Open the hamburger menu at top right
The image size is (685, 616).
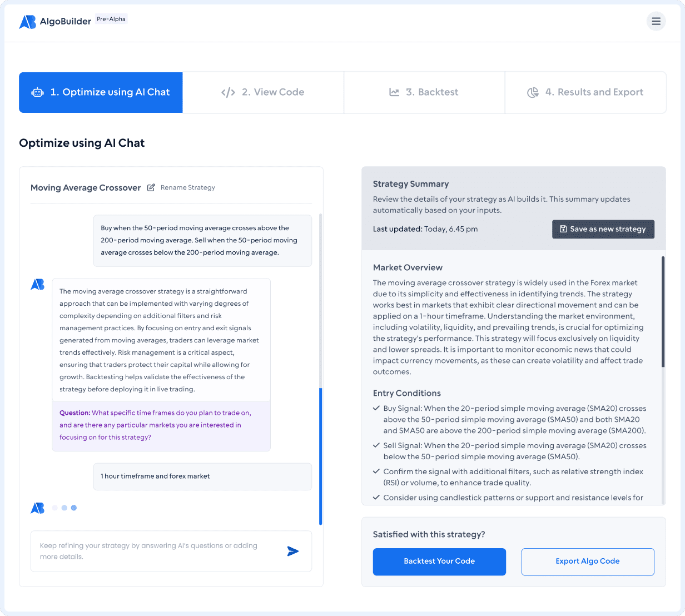click(x=656, y=21)
